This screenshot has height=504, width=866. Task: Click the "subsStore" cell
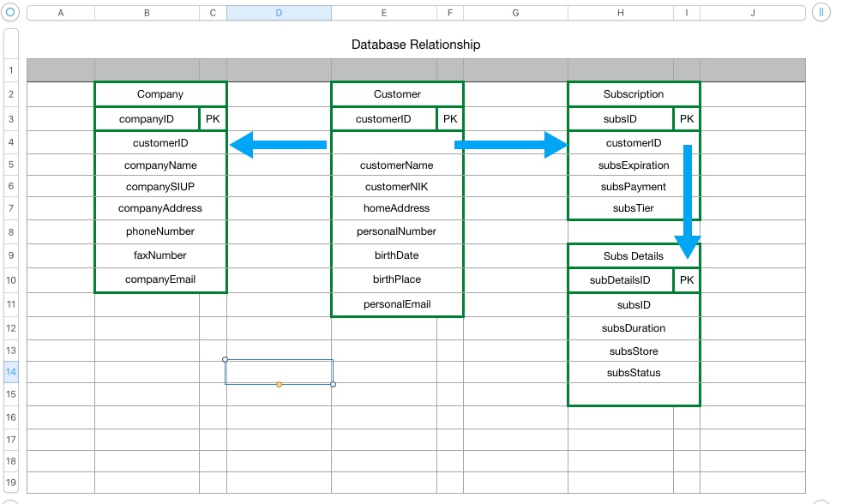(634, 351)
